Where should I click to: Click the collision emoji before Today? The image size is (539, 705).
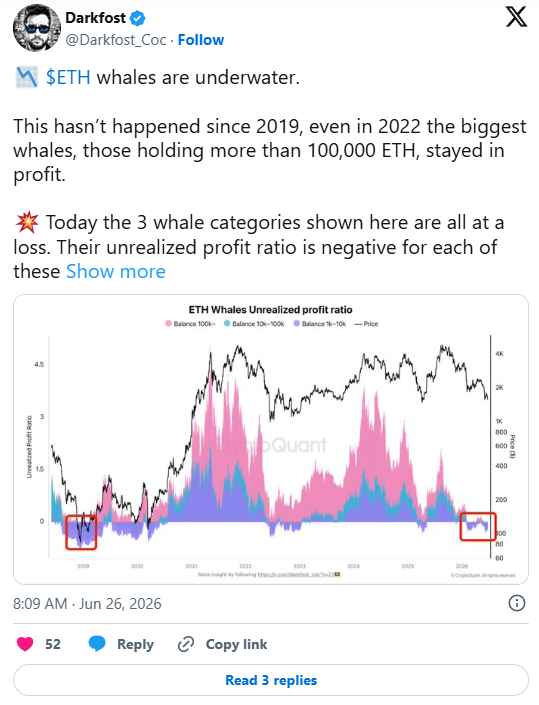[27, 223]
